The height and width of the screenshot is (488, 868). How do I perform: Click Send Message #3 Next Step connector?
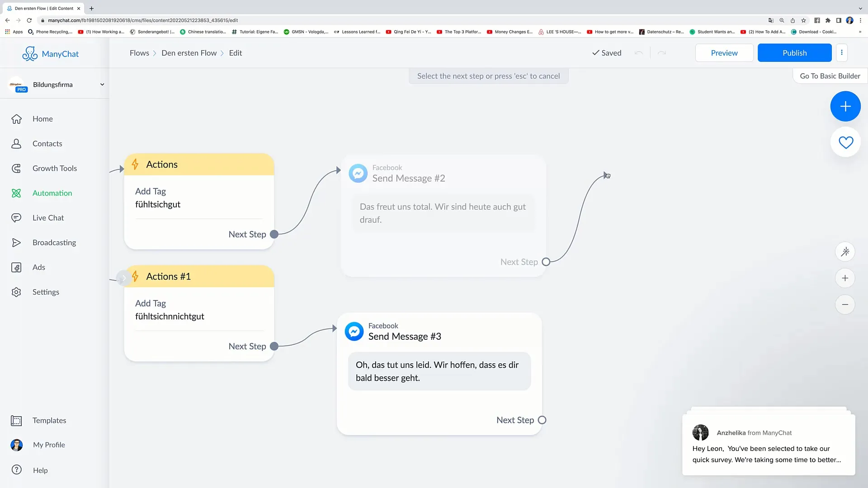coord(542,420)
